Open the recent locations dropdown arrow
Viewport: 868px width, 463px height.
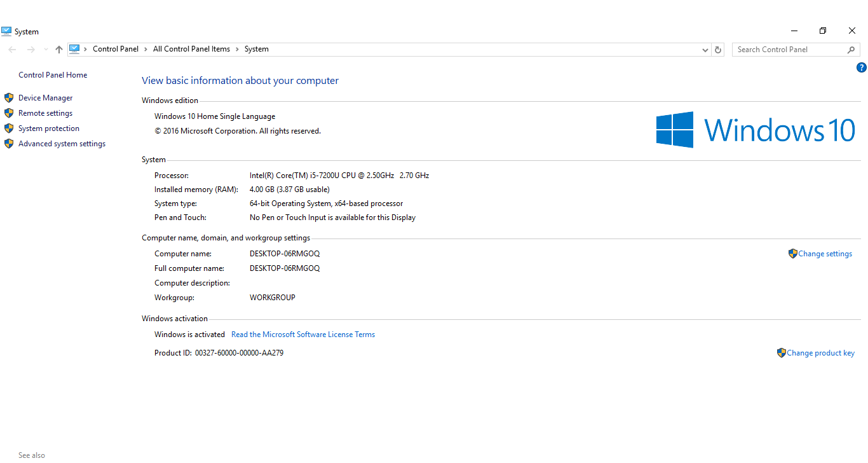(46, 50)
